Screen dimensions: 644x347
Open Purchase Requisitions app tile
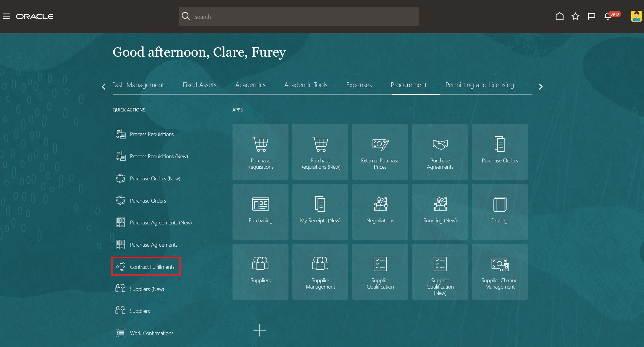[260, 152]
